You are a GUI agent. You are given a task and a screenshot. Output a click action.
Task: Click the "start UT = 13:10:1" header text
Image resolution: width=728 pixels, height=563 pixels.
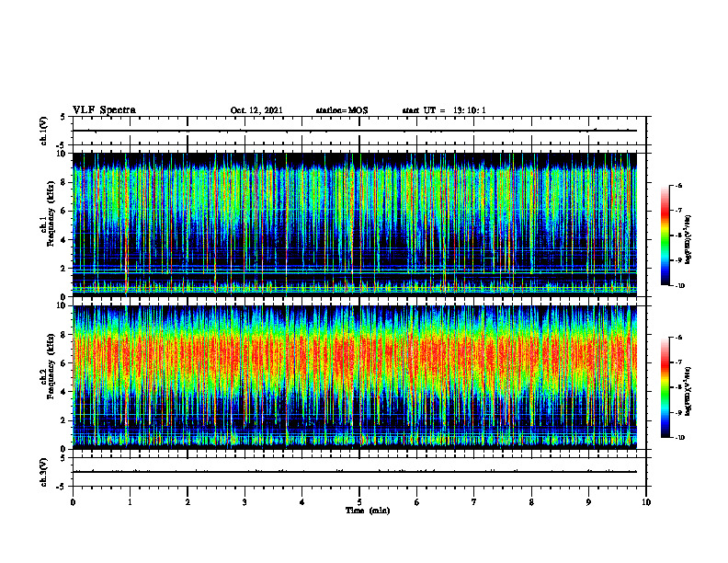click(x=444, y=110)
